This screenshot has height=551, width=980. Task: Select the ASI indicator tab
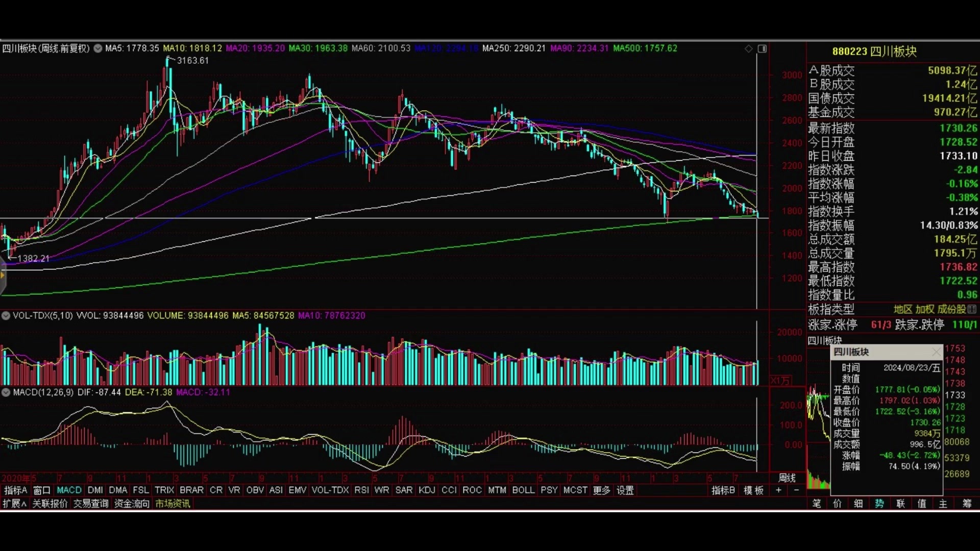pos(276,490)
